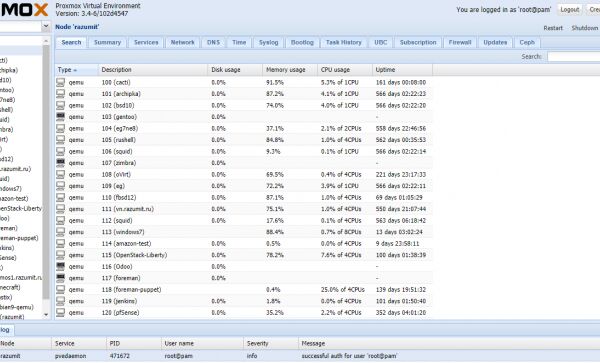Click the Logout button

[x=569, y=10]
